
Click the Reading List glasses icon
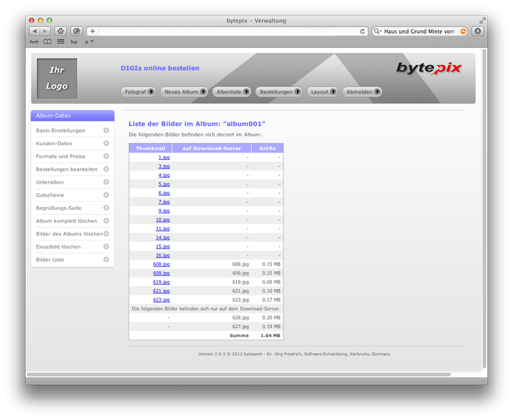34,42
